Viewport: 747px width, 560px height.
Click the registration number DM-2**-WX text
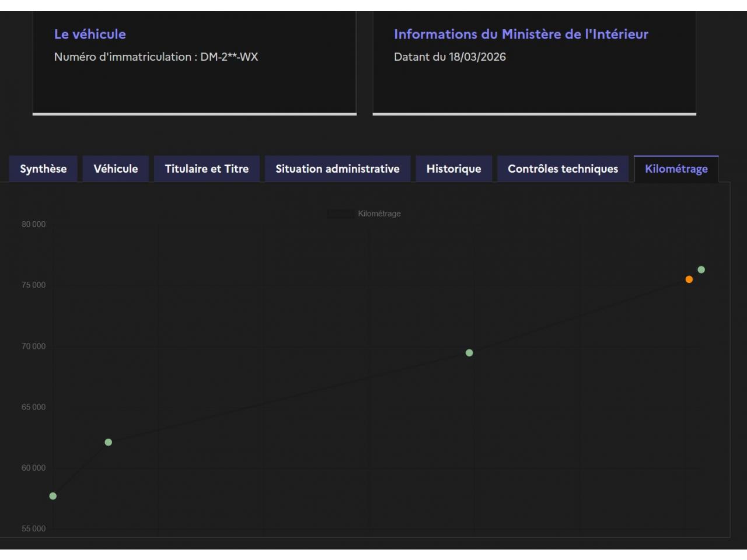pyautogui.click(x=229, y=57)
